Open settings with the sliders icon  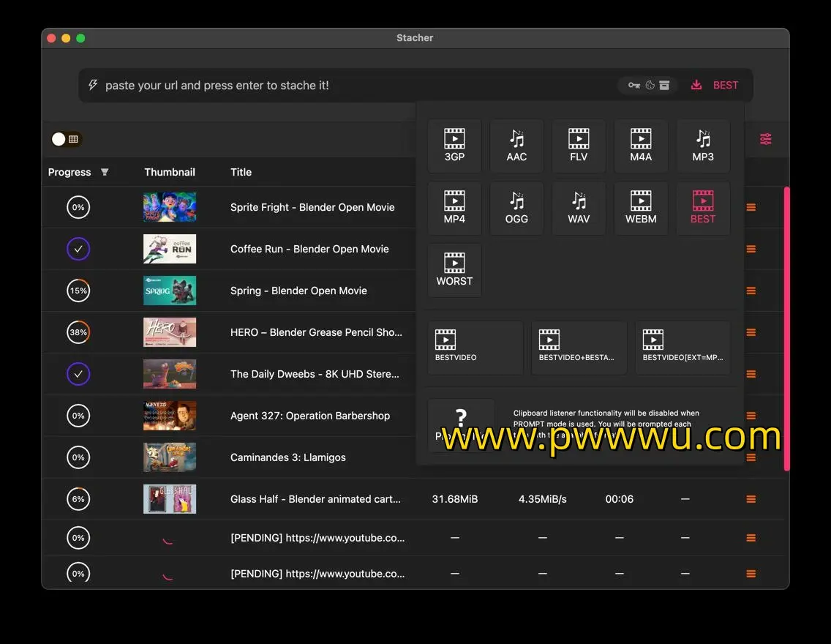pos(765,139)
